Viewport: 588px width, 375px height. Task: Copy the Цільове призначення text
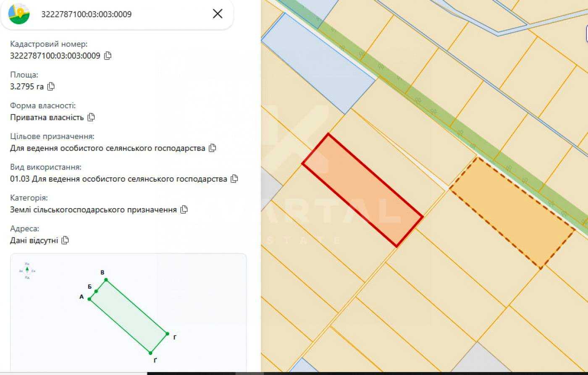pos(213,148)
